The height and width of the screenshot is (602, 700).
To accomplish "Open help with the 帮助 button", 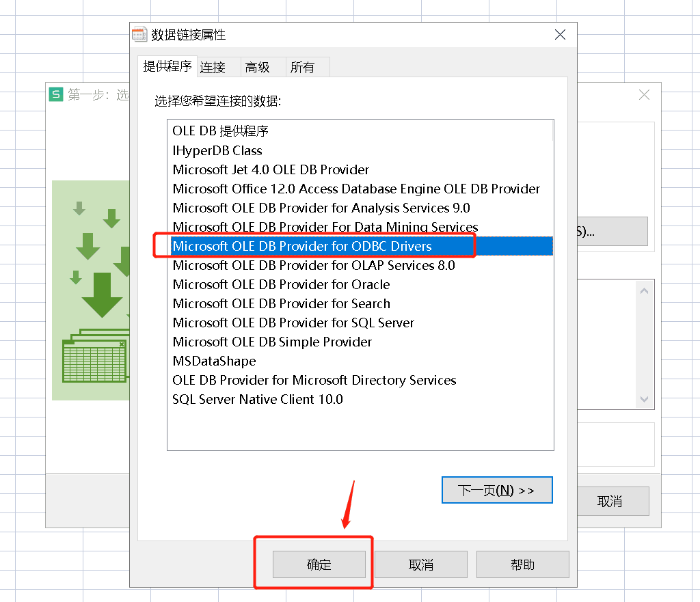I will (523, 564).
